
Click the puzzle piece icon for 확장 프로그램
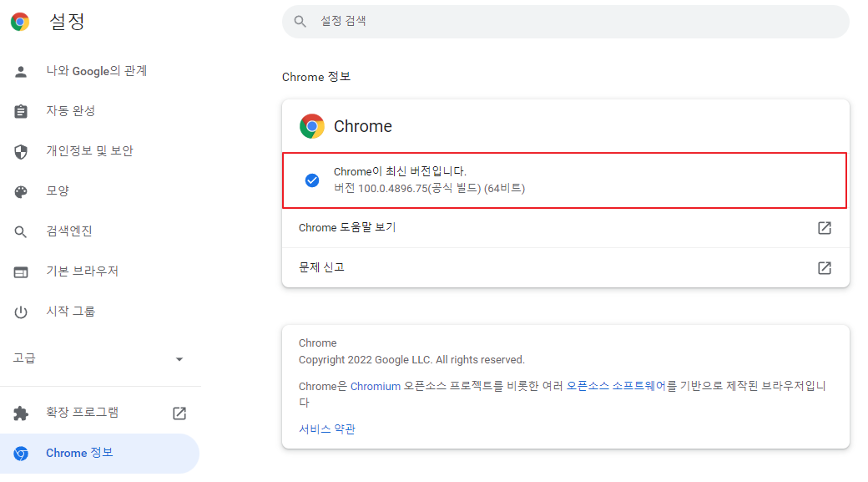coord(21,414)
